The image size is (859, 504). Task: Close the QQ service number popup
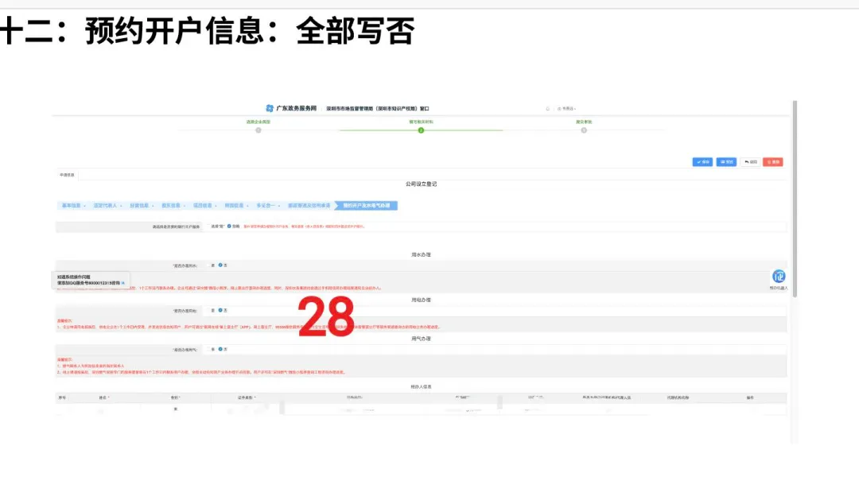(123, 283)
